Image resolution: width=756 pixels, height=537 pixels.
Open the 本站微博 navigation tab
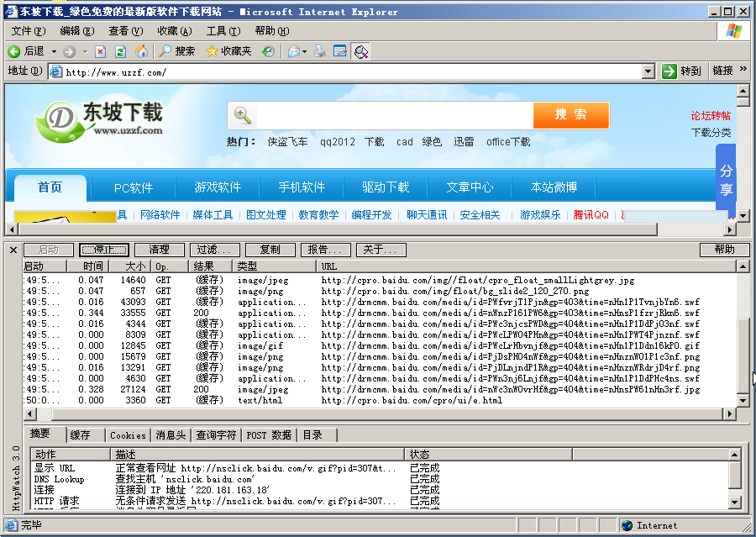pos(554,187)
